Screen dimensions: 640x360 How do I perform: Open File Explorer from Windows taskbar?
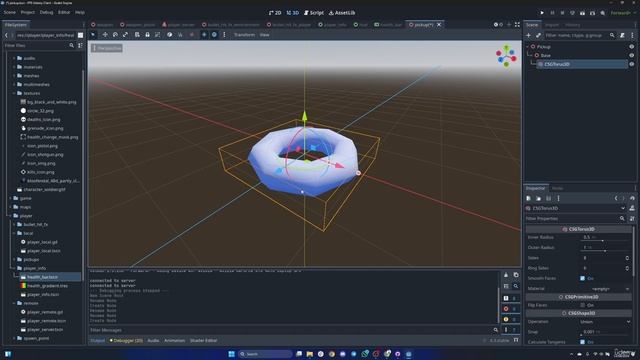coord(310,354)
